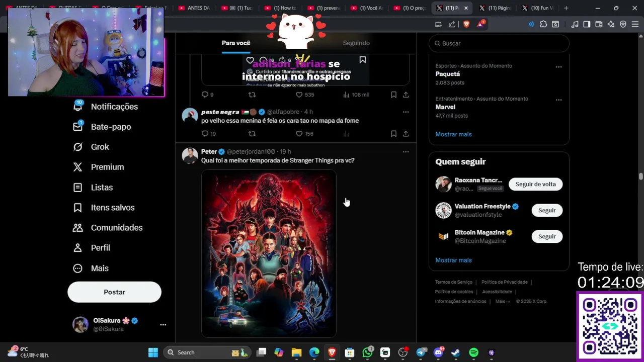Open Itens salvos bookmarks page
This screenshot has height=362, width=644.
pyautogui.click(x=104, y=208)
